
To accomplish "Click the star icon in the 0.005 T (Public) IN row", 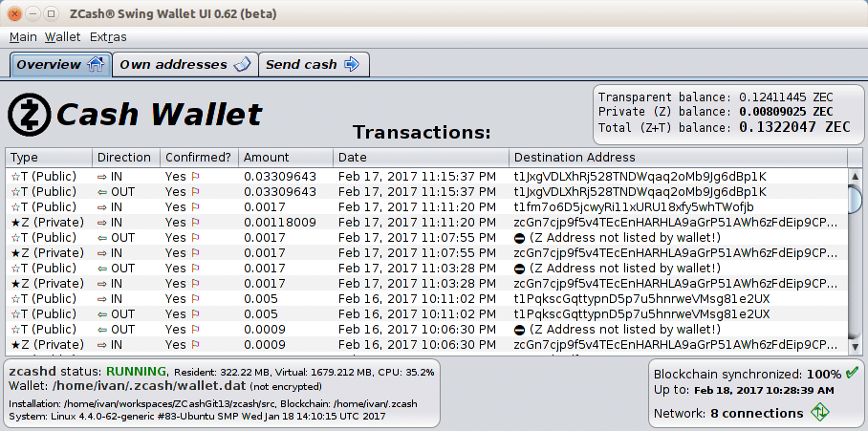I will tap(15, 299).
